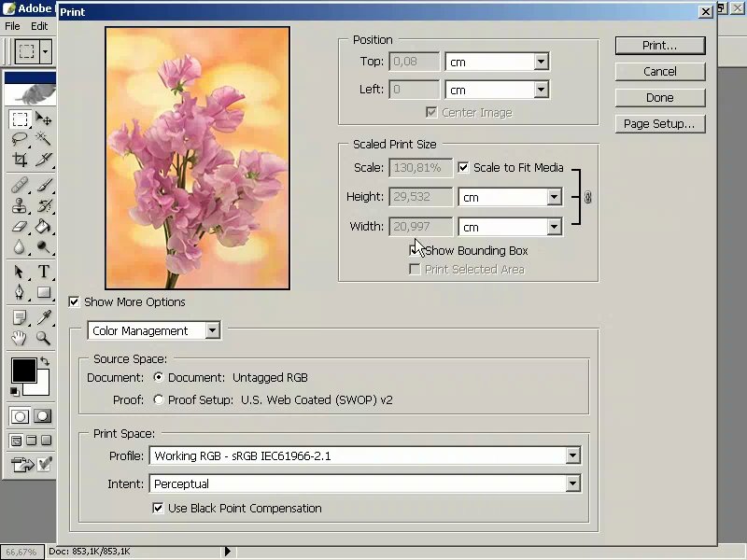Select the Crop tool

pyautogui.click(x=20, y=159)
